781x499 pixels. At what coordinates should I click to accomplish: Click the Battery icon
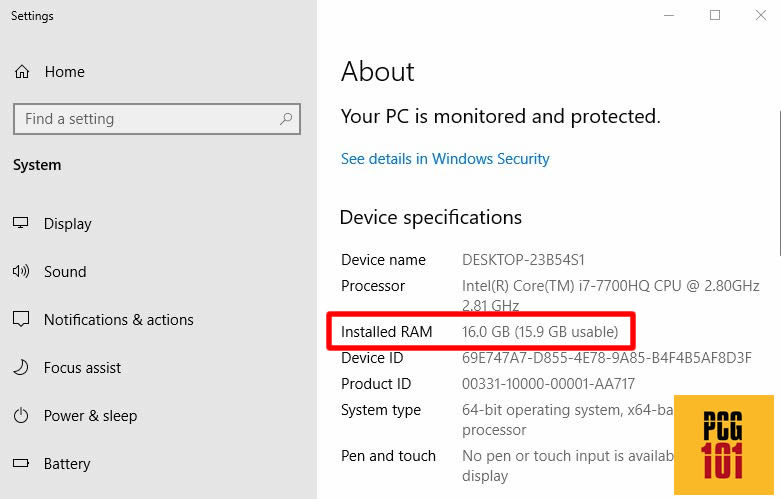(x=21, y=464)
